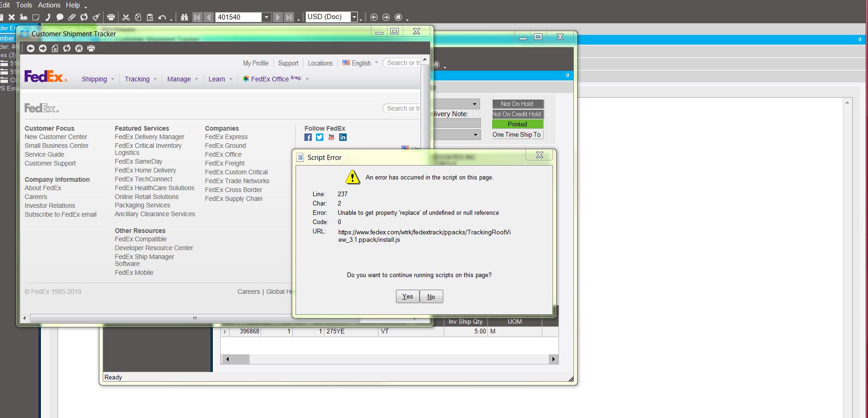Click the main toolbar Back circle arrow
The width and height of the screenshot is (868, 418).
[374, 17]
